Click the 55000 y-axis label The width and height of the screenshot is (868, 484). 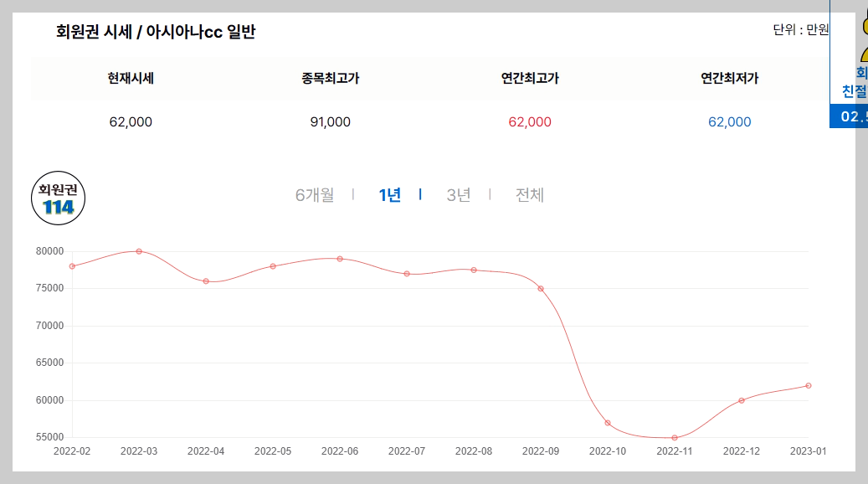pyautogui.click(x=50, y=437)
